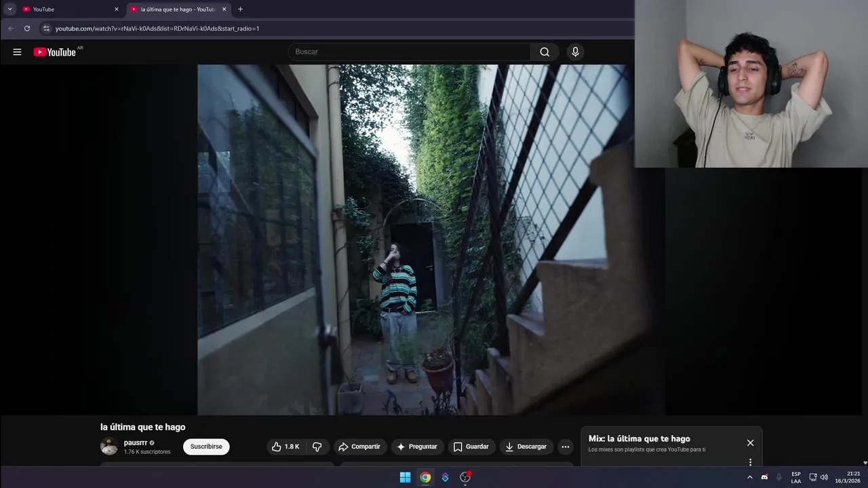868x488 pixels.
Task: Open the Windows Start menu
Action: click(405, 477)
